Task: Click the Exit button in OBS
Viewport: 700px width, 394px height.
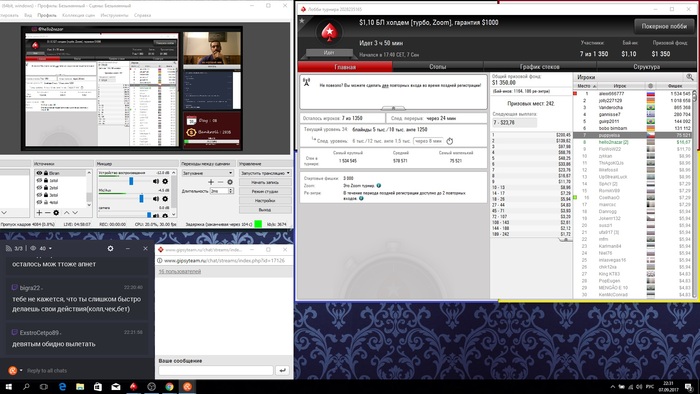Action: 265,210
